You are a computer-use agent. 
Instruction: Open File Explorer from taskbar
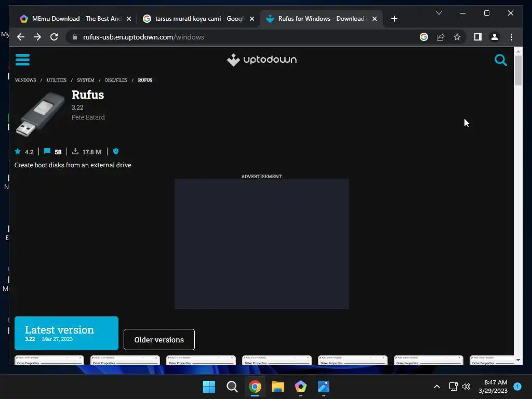click(x=278, y=387)
